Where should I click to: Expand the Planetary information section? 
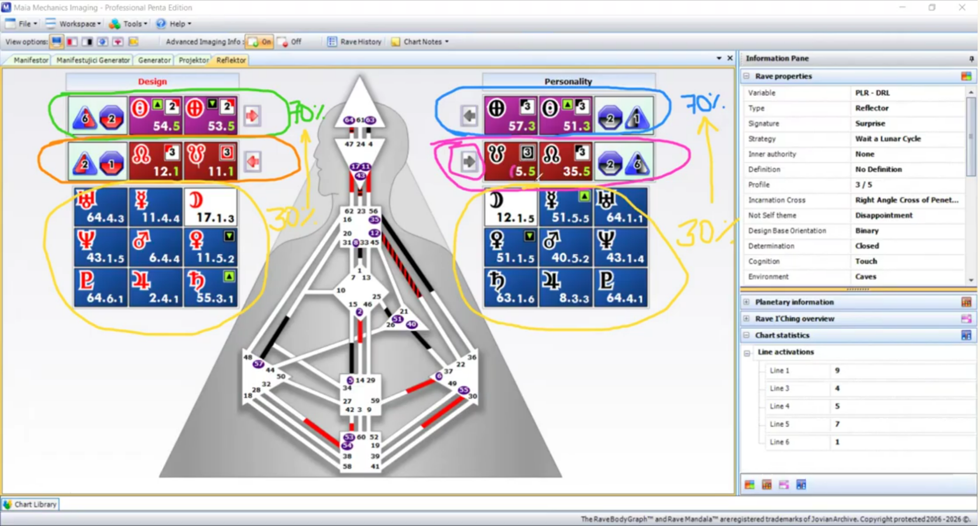746,302
